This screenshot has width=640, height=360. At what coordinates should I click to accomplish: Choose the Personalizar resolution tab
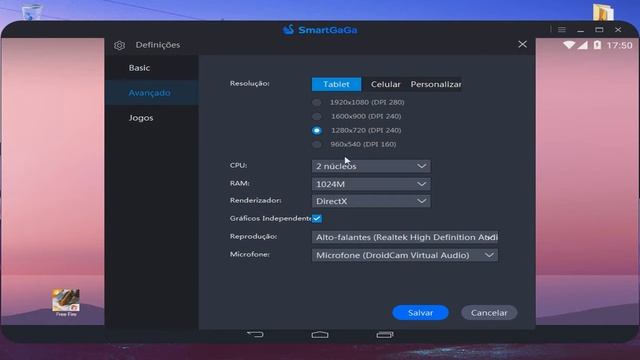tap(436, 84)
